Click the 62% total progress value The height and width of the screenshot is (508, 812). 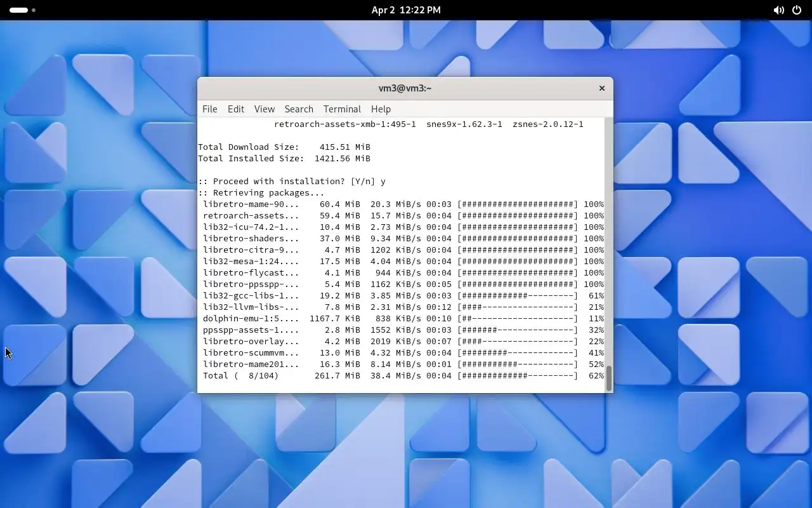click(596, 376)
